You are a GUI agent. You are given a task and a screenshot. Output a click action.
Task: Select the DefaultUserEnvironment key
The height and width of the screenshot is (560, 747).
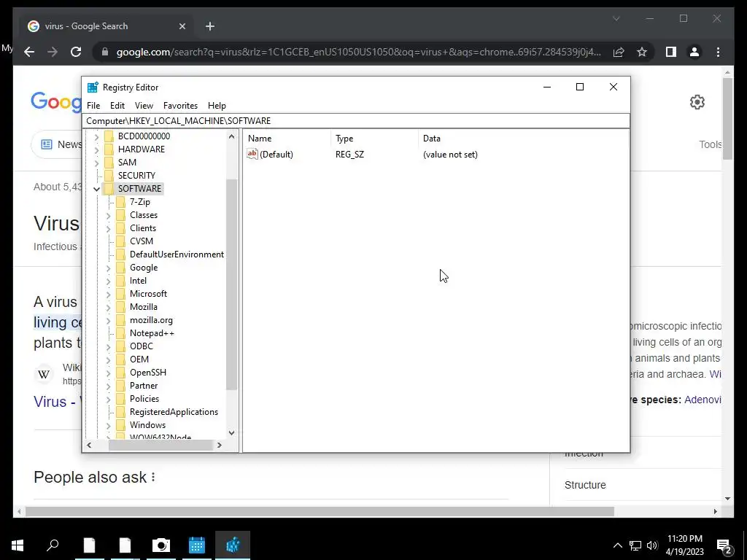[x=177, y=254]
